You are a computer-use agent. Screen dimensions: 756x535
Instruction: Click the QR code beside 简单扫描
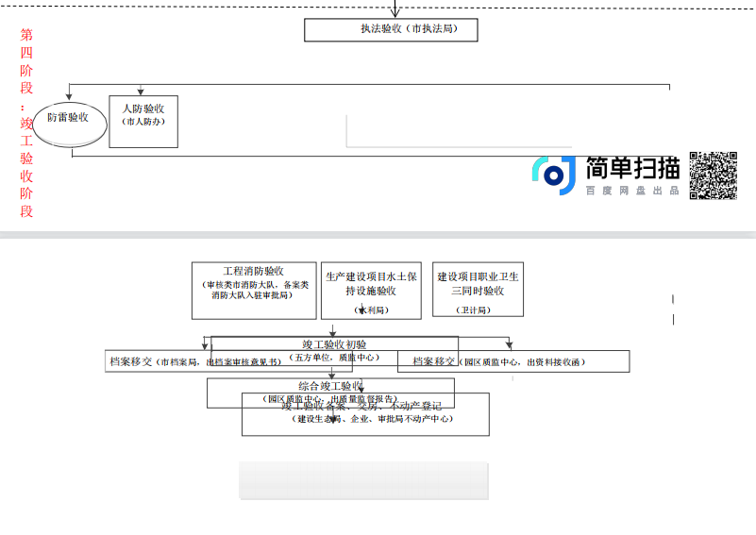click(713, 175)
